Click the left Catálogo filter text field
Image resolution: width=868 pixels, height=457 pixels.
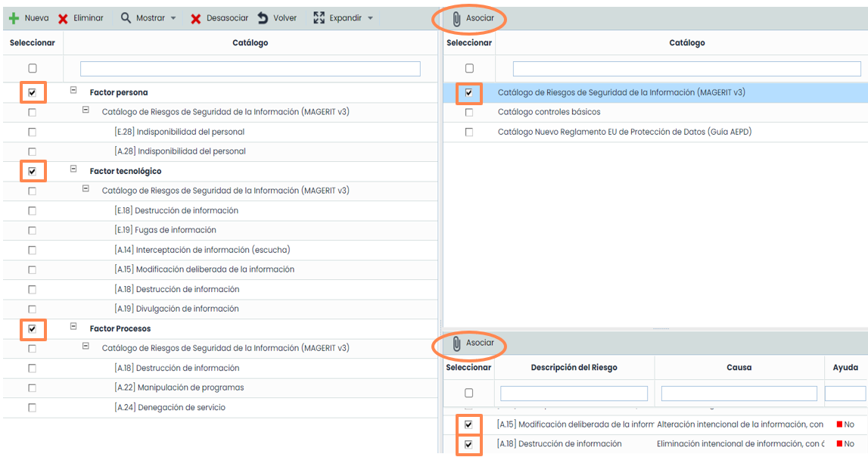point(250,69)
